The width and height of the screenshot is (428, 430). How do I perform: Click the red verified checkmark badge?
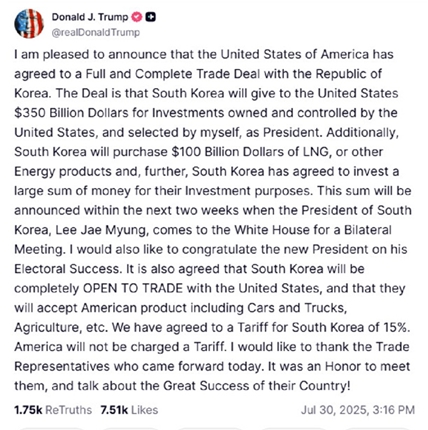point(137,17)
